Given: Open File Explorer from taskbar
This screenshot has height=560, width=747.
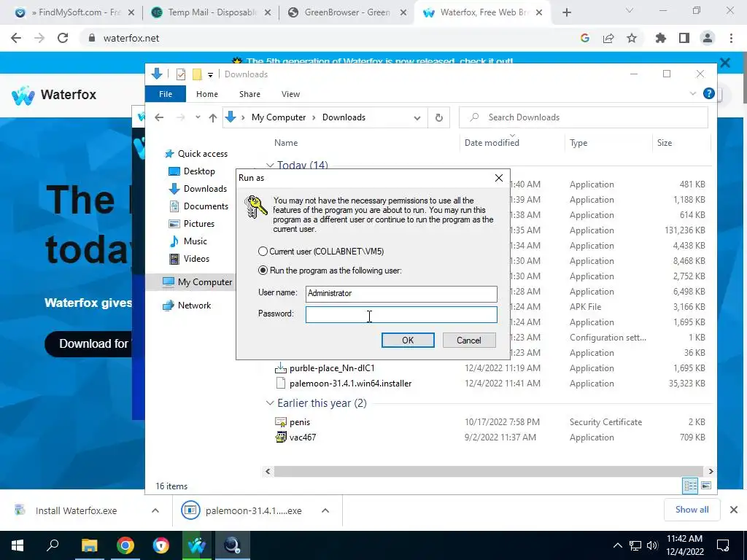Looking at the screenshot, I should click(x=89, y=545).
